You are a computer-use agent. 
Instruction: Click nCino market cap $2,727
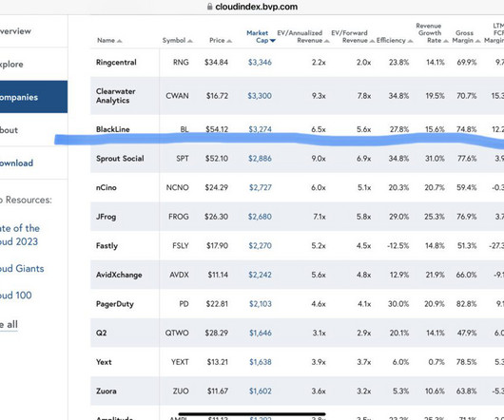261,187
